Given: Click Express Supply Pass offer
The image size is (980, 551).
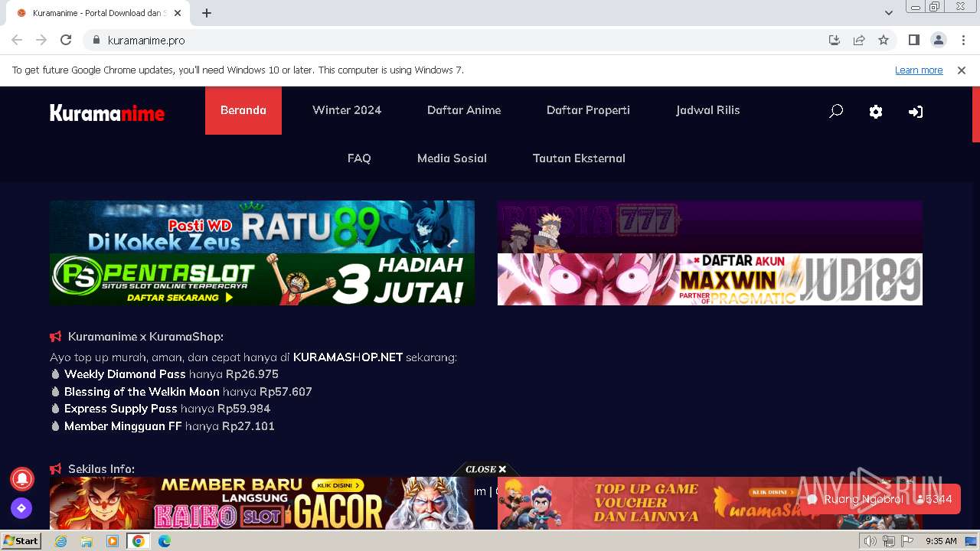Looking at the screenshot, I should (121, 409).
